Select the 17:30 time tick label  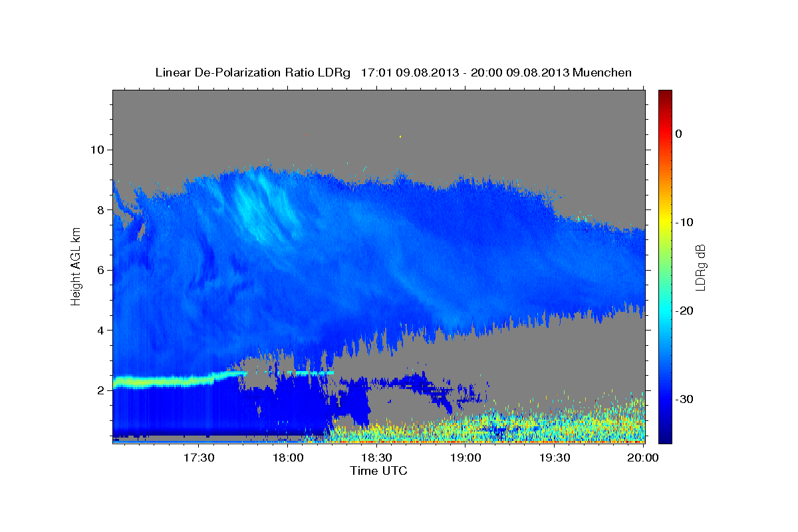coord(199,458)
